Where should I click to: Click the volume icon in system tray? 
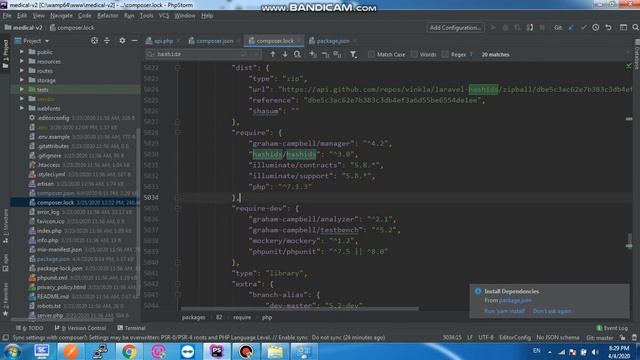pyautogui.click(x=595, y=352)
